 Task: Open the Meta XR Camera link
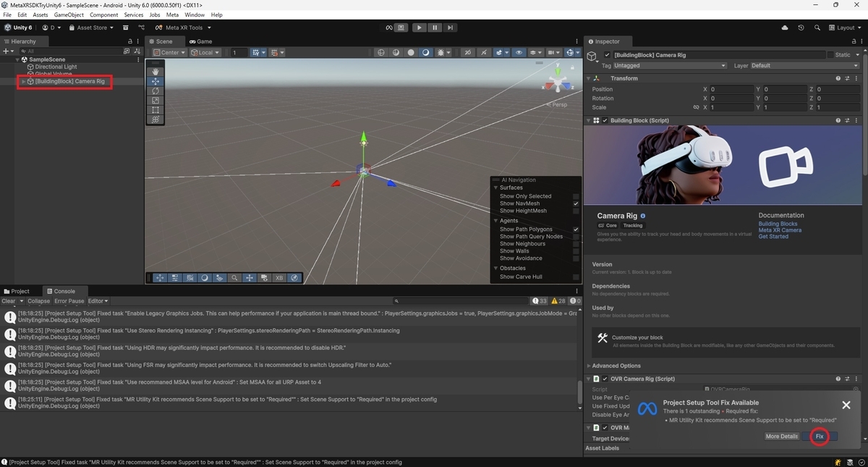click(x=780, y=230)
